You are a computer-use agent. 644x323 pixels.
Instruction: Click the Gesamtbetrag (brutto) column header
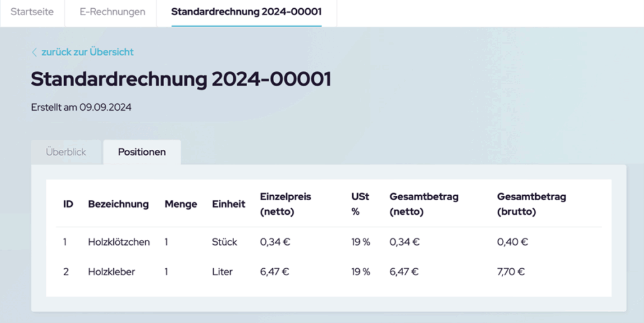pos(531,204)
